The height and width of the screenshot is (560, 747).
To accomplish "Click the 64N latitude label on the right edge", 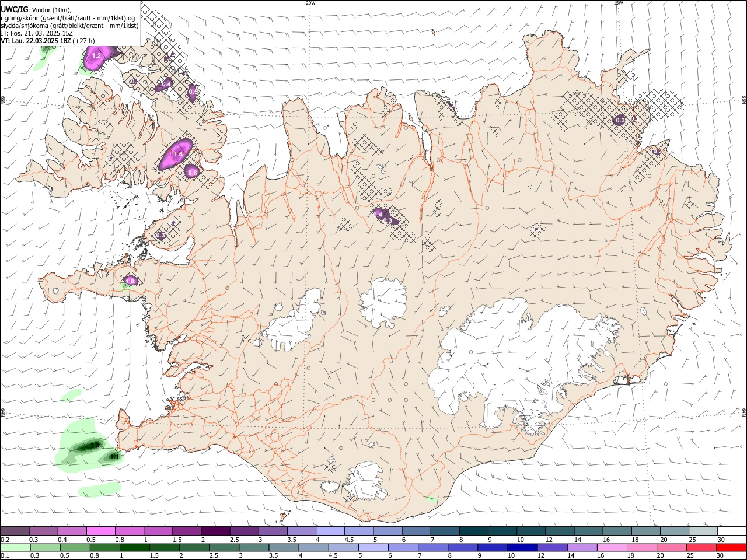I will [744, 412].
